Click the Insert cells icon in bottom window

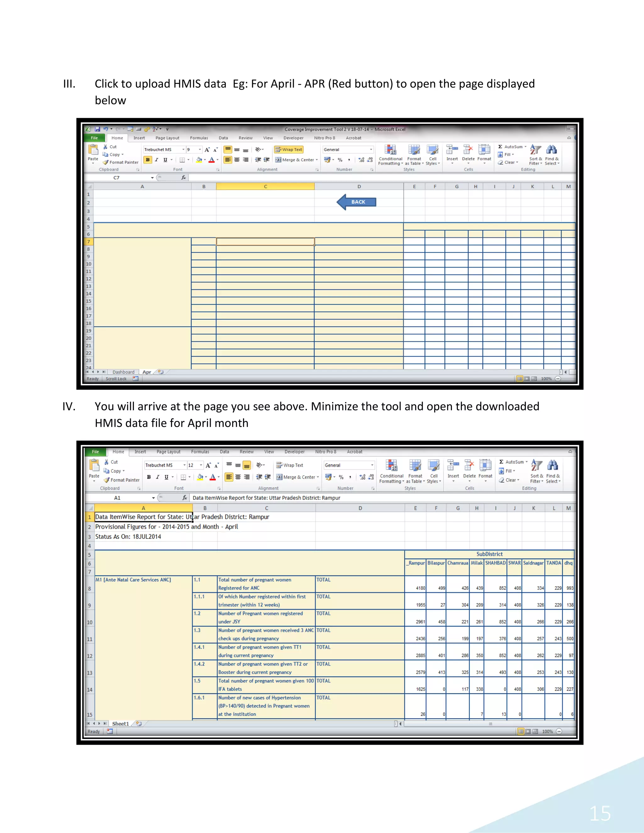click(x=453, y=466)
